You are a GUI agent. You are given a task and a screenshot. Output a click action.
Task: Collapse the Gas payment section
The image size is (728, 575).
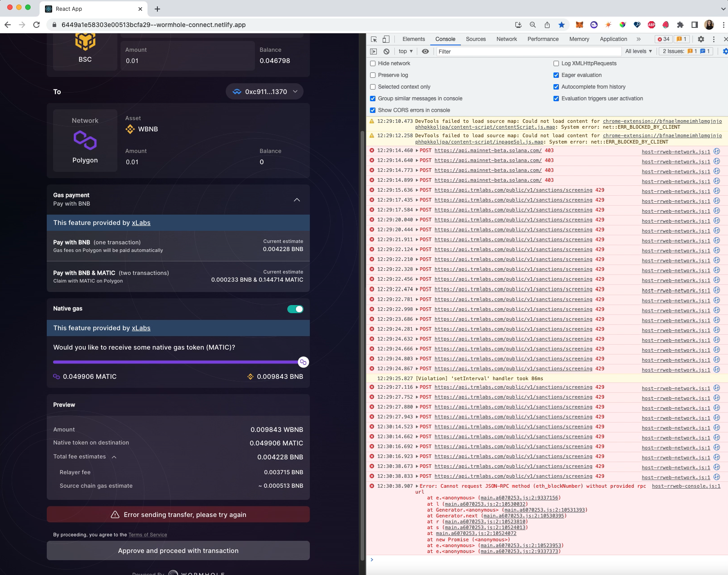click(297, 199)
